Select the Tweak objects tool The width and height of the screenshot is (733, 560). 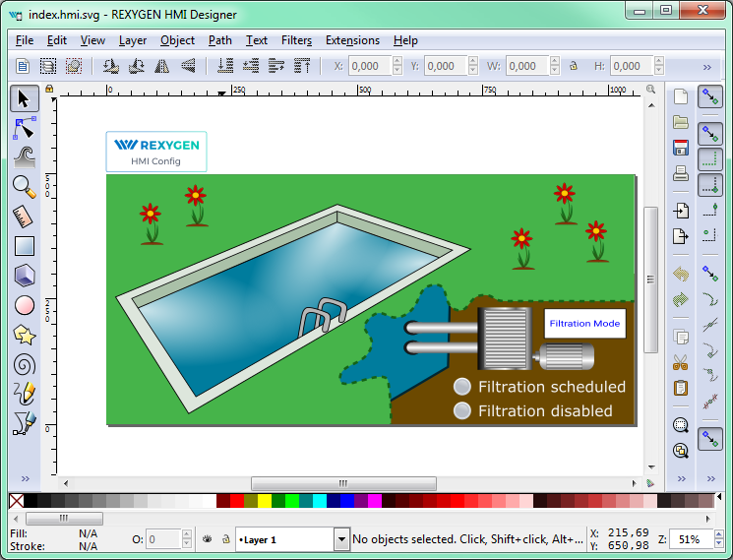[x=25, y=157]
